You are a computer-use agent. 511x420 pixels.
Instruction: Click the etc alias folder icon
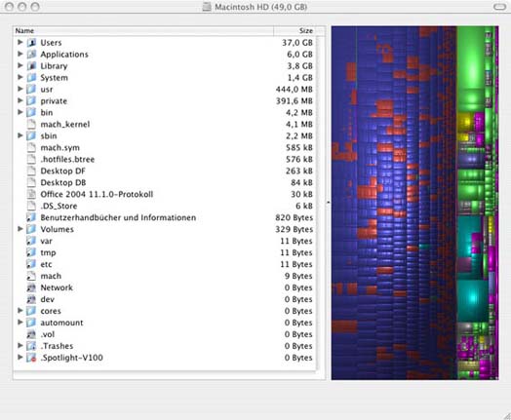tap(31, 264)
